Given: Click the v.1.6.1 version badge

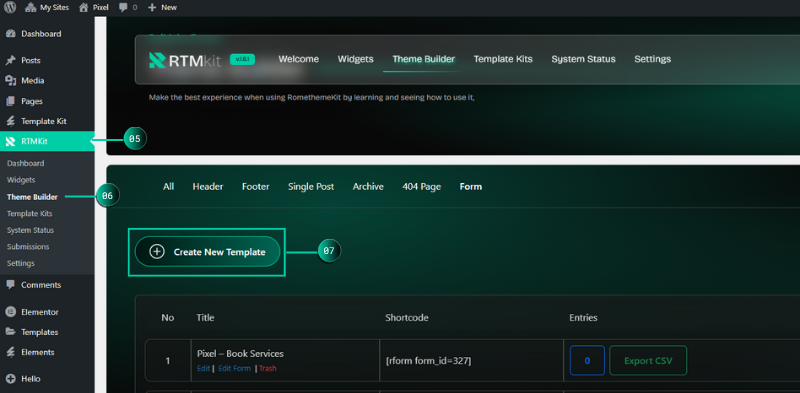Looking at the screenshot, I should tap(242, 59).
